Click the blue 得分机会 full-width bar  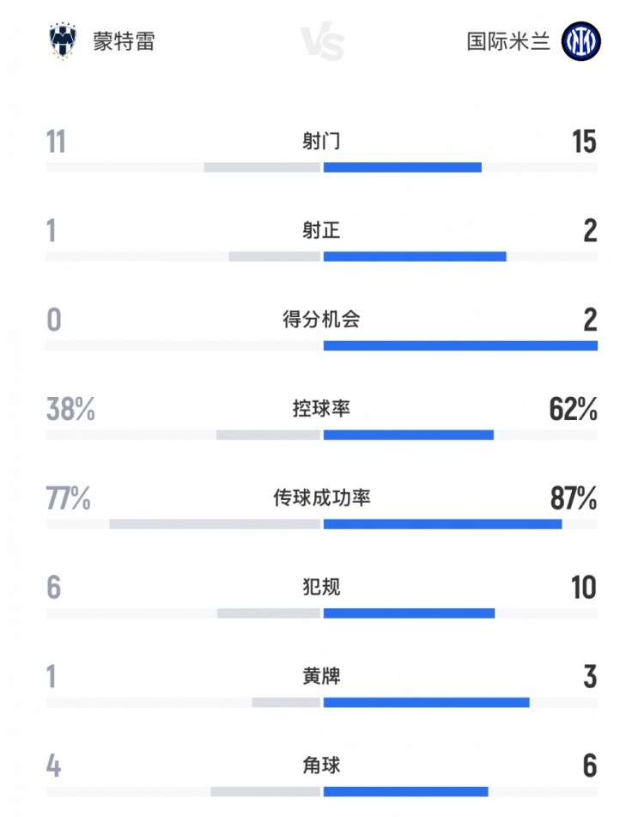point(460,345)
